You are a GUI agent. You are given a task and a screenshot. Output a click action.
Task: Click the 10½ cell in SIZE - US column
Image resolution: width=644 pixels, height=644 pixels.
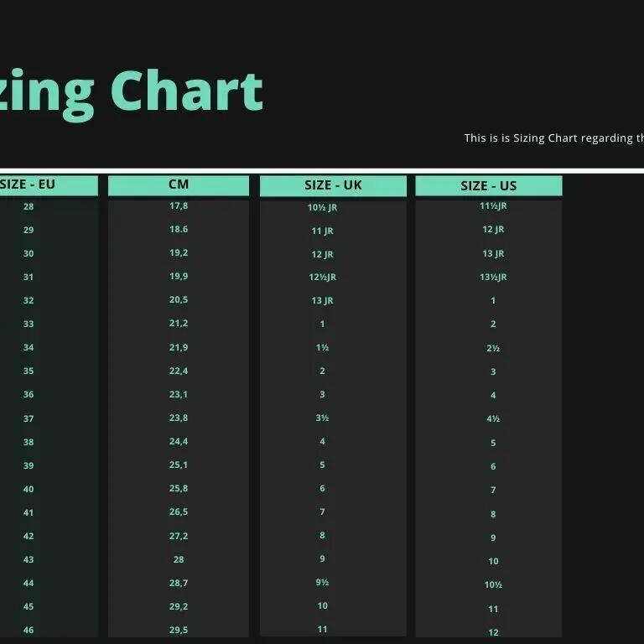493,585
